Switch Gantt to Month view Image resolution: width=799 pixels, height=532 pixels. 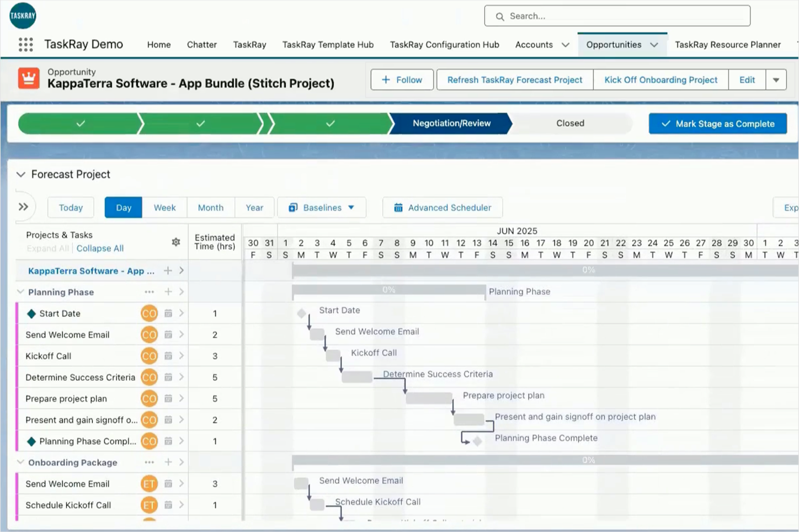tap(211, 208)
